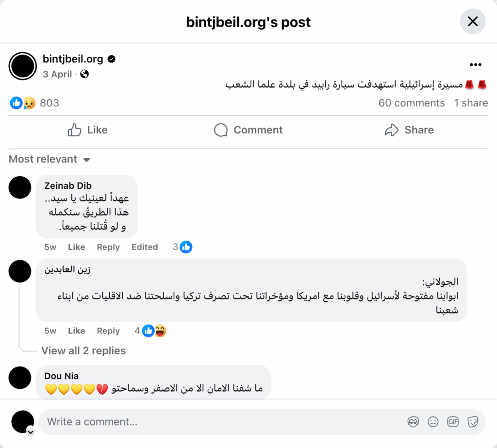Click the Share arrow button
The height and width of the screenshot is (448, 497).
[409, 130]
